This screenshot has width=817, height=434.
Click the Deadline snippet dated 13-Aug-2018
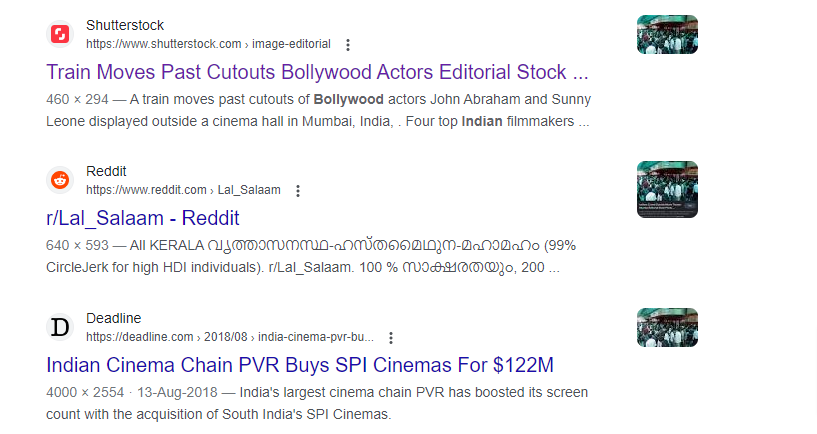click(x=317, y=403)
